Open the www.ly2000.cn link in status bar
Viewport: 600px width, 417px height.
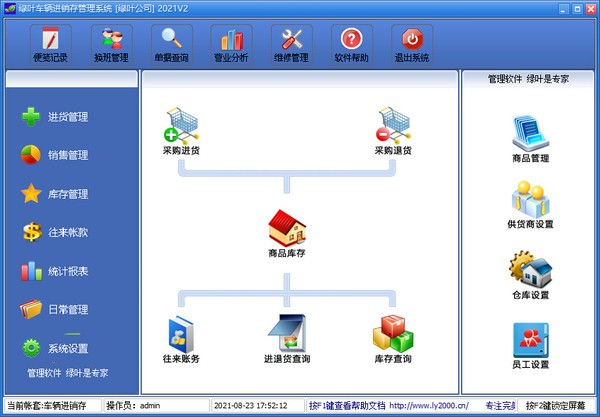pyautogui.click(x=429, y=406)
